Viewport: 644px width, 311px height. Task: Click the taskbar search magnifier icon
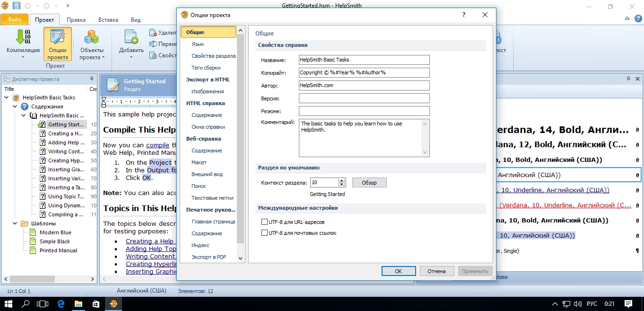click(x=26, y=304)
